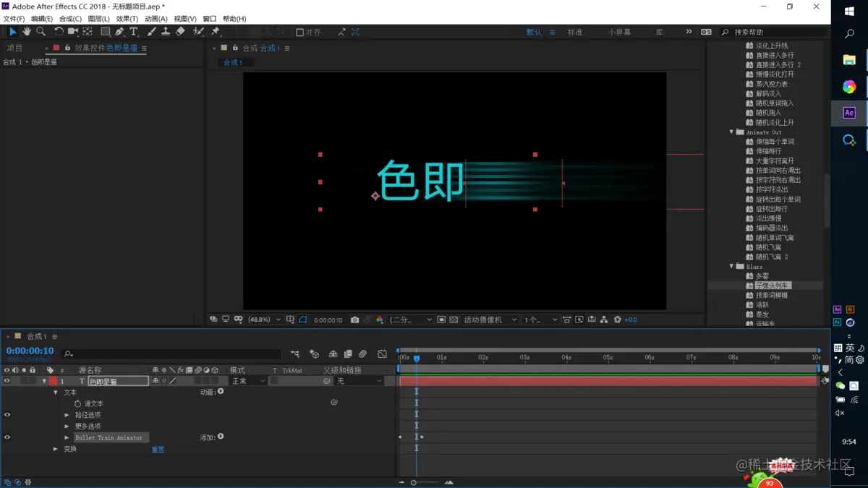Expand the 变换 transform group
The height and width of the screenshot is (488, 868).
point(56,449)
